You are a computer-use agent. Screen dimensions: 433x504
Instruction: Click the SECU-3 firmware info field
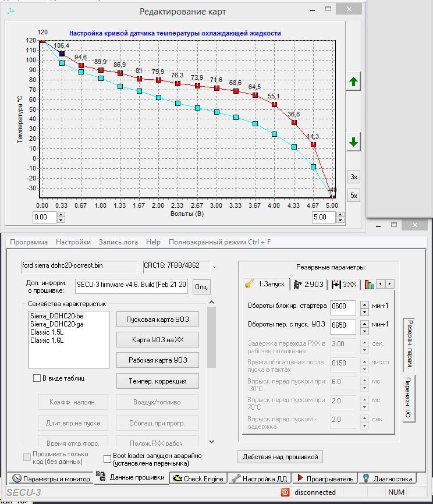[x=131, y=285]
